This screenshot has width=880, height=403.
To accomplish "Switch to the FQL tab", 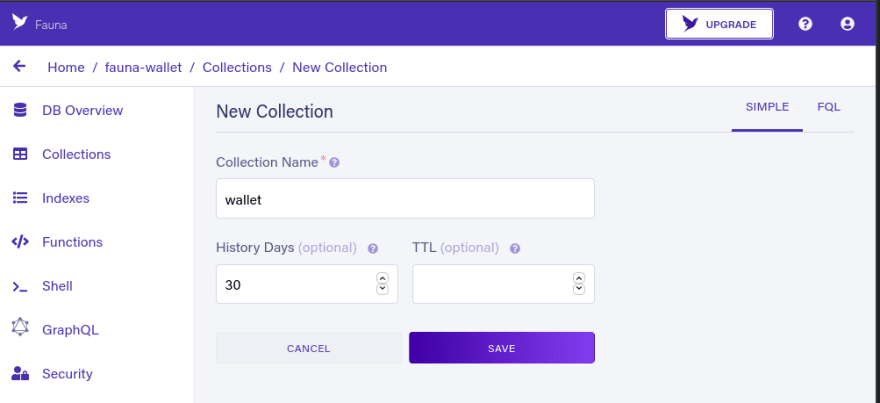I will tap(829, 107).
